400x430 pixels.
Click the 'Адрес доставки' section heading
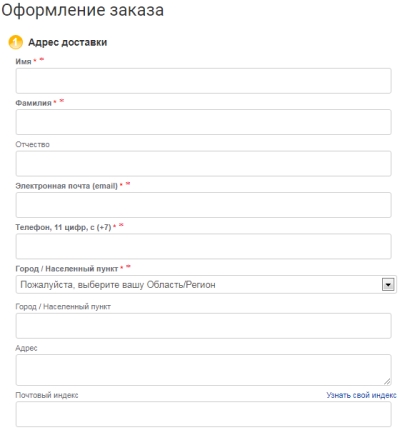click(x=68, y=42)
